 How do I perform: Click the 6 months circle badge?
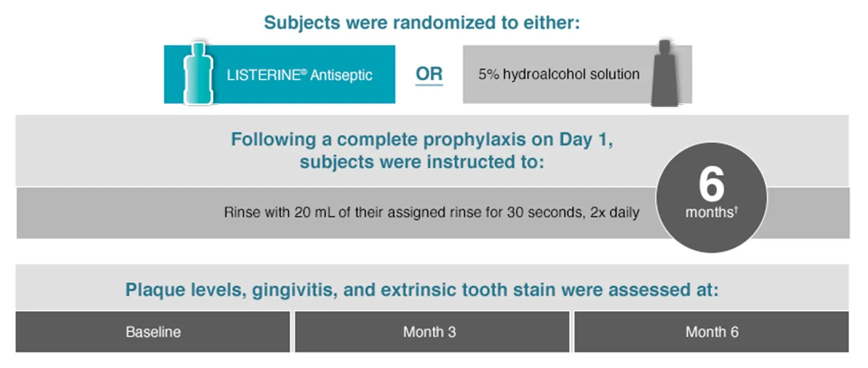711,197
